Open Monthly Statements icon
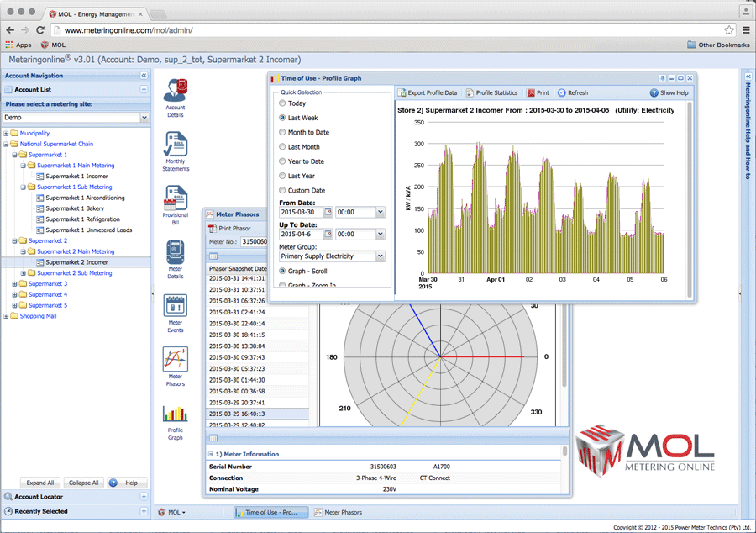This screenshot has height=533, width=756. pyautogui.click(x=176, y=145)
